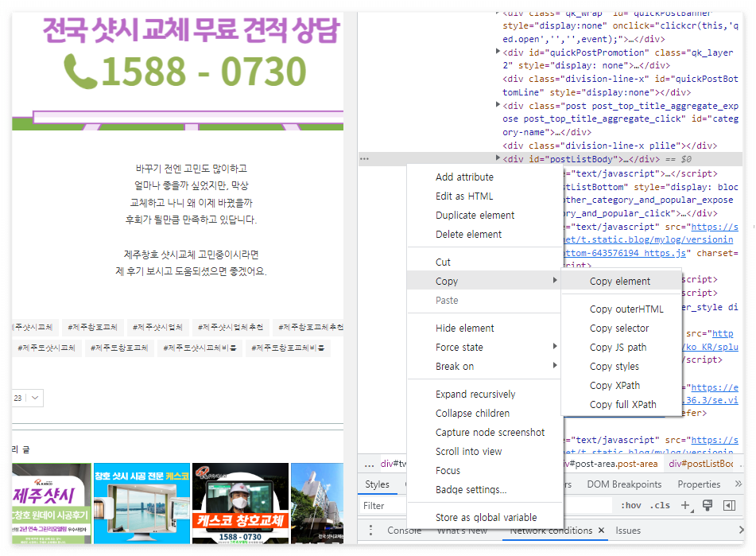Switch to the DOM Breakpoints tab

(x=624, y=484)
